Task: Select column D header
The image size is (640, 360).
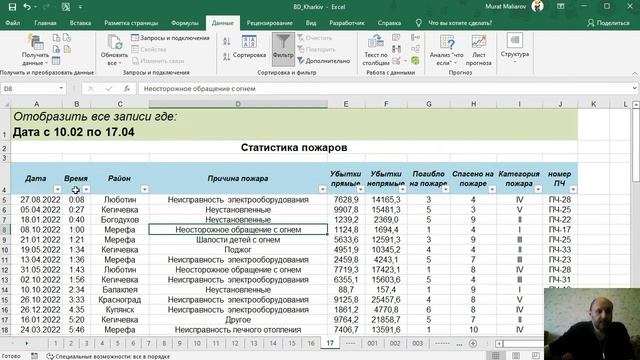Action: [238, 104]
